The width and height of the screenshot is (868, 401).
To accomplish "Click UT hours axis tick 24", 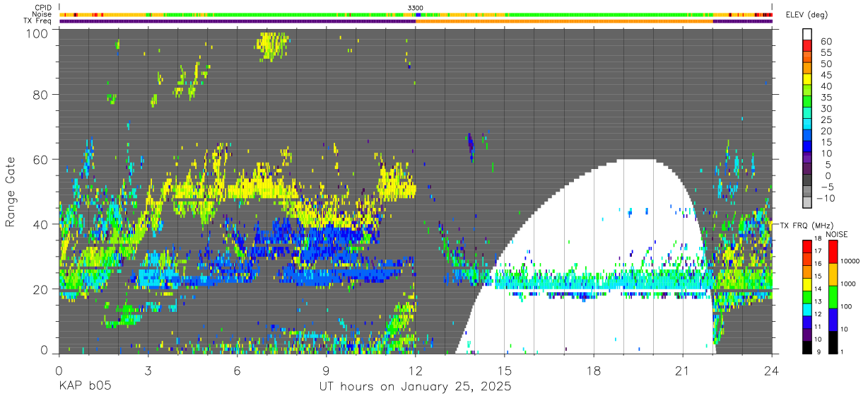I will pos(772,370).
